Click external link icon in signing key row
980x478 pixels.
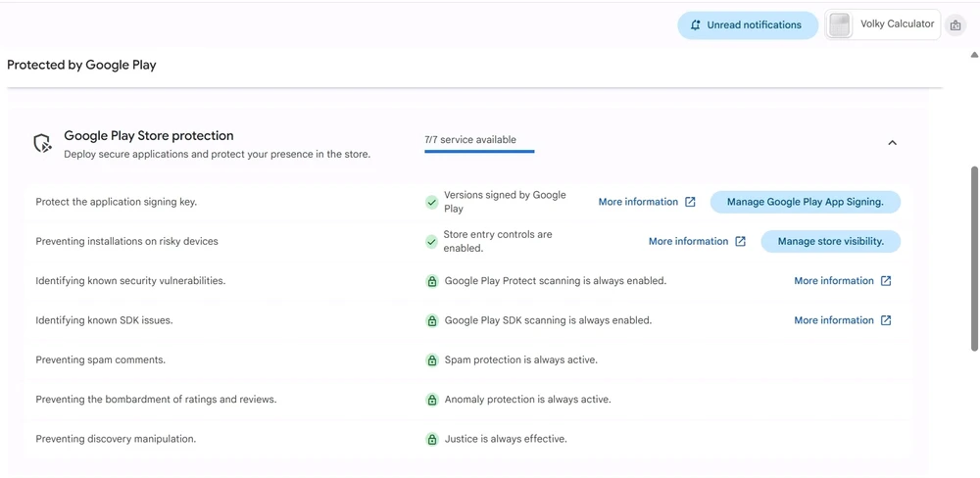tap(690, 202)
